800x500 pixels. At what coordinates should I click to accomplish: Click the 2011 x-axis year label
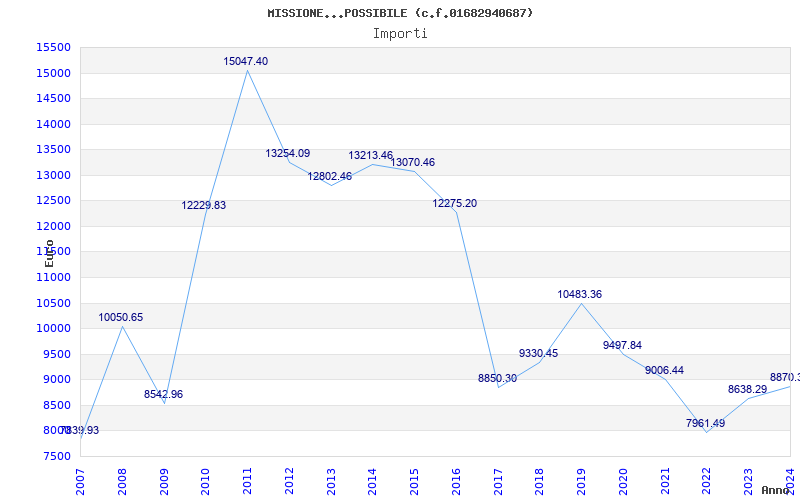[247, 482]
